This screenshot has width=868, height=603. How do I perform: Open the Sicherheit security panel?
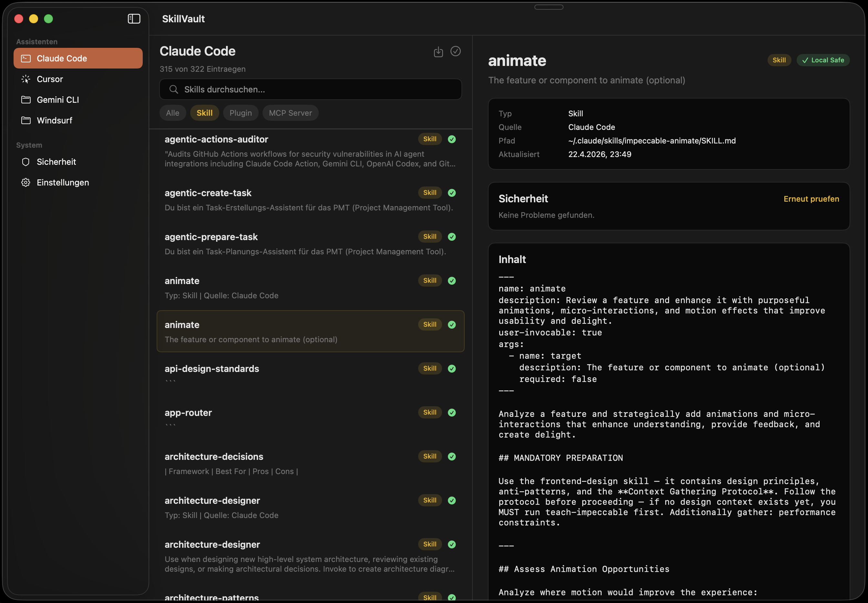pyautogui.click(x=57, y=162)
